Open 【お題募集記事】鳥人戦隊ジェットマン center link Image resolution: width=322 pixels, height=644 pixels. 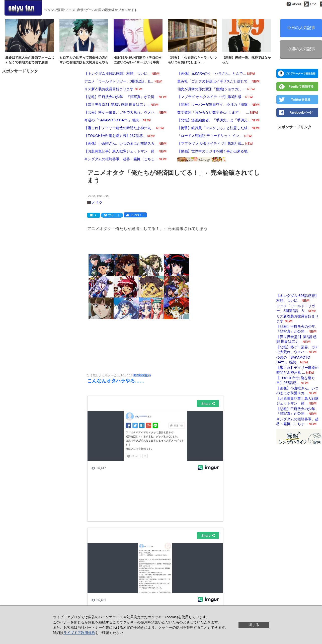(x=121, y=151)
